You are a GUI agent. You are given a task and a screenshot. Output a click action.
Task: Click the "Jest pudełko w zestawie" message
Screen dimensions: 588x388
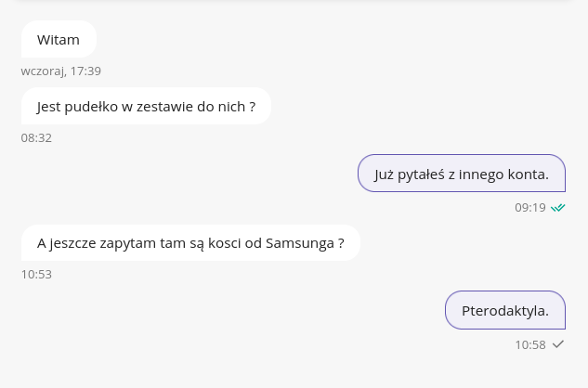[146, 107]
